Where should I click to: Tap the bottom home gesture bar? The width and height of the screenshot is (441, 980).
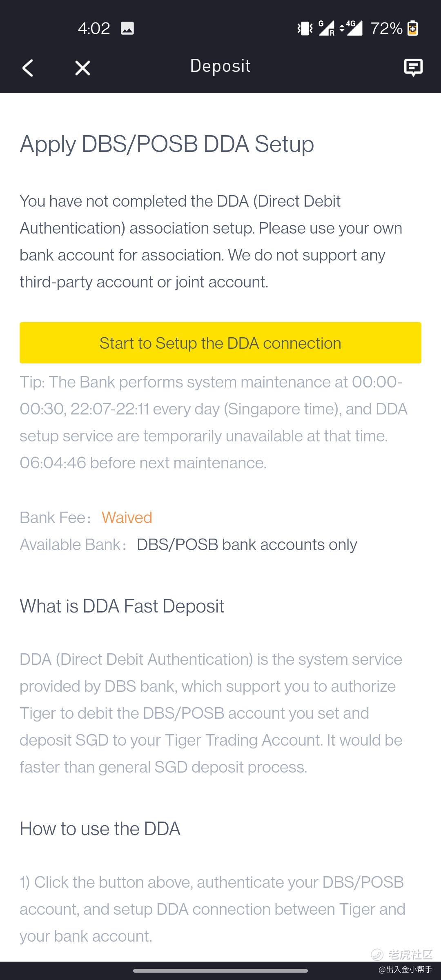[x=220, y=971]
